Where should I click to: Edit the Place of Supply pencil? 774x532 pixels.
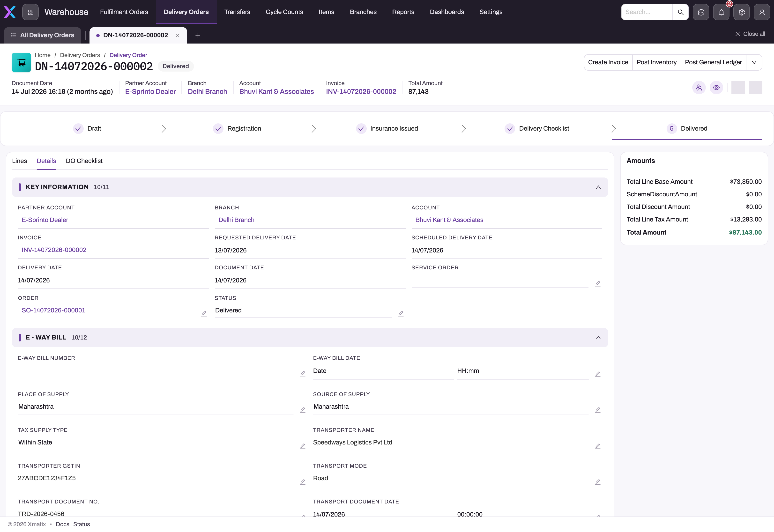[x=302, y=410]
